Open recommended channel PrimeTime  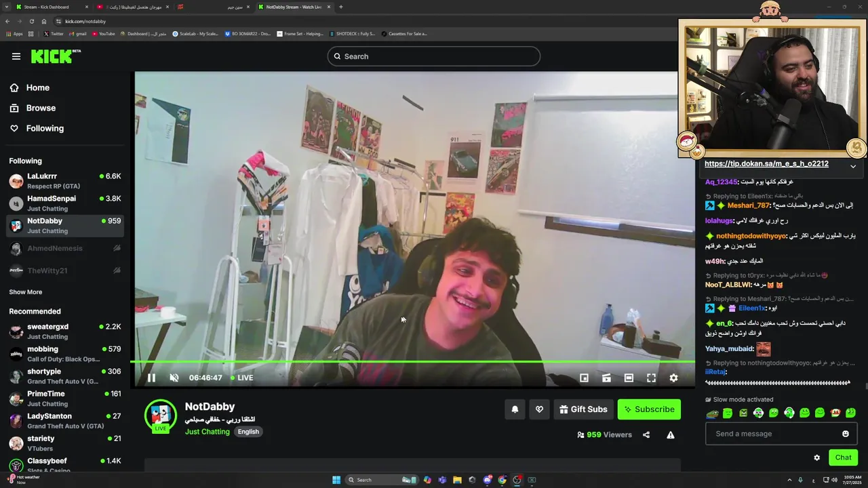65,399
